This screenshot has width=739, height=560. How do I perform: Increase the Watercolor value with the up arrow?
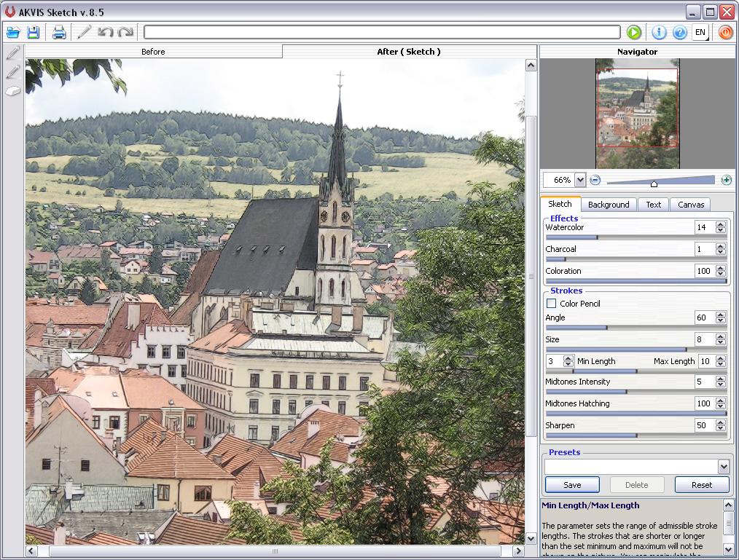tap(721, 224)
